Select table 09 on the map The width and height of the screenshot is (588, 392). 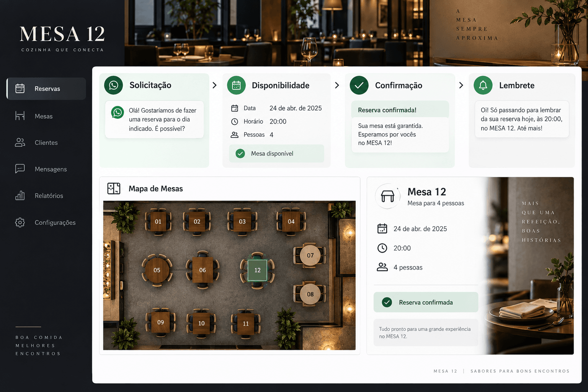point(160,322)
